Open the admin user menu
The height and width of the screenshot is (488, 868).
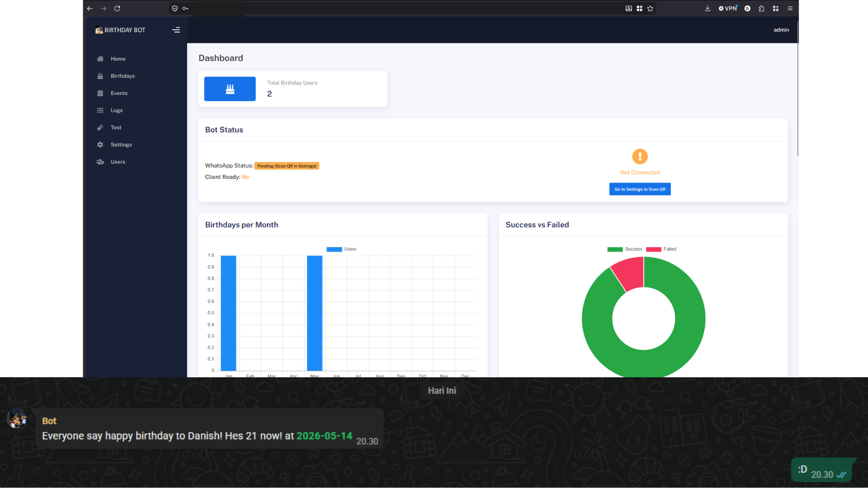click(781, 30)
